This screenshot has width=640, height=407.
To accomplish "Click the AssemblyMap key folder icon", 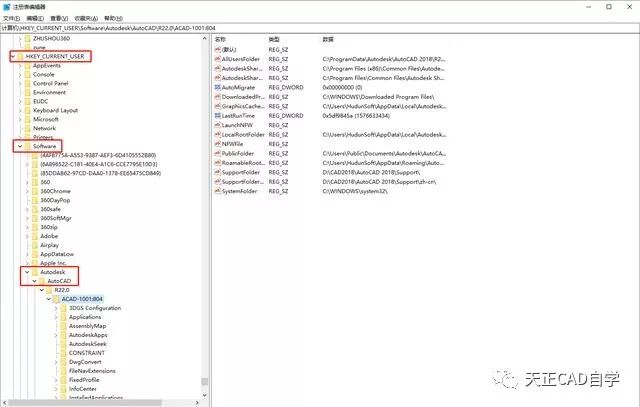I will pyautogui.click(x=63, y=326).
